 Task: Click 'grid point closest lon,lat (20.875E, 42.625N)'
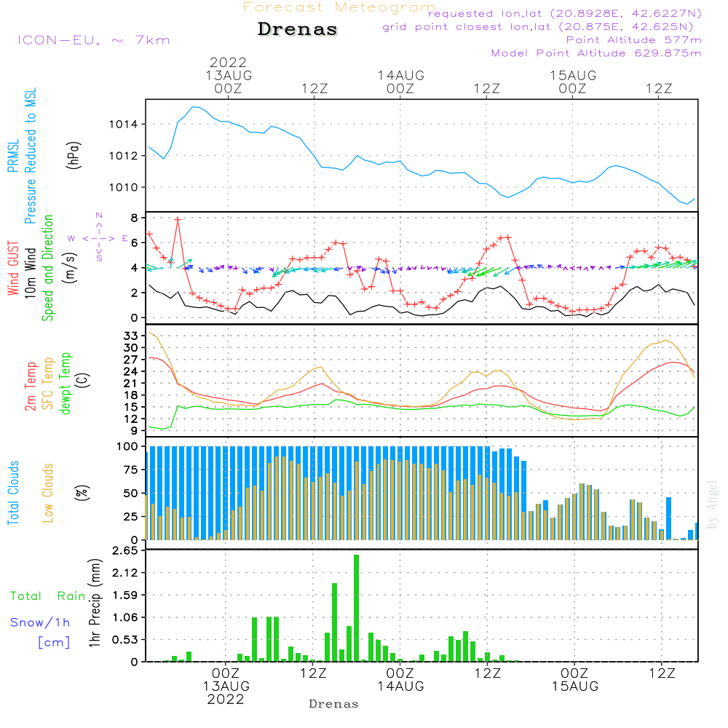pos(538,27)
